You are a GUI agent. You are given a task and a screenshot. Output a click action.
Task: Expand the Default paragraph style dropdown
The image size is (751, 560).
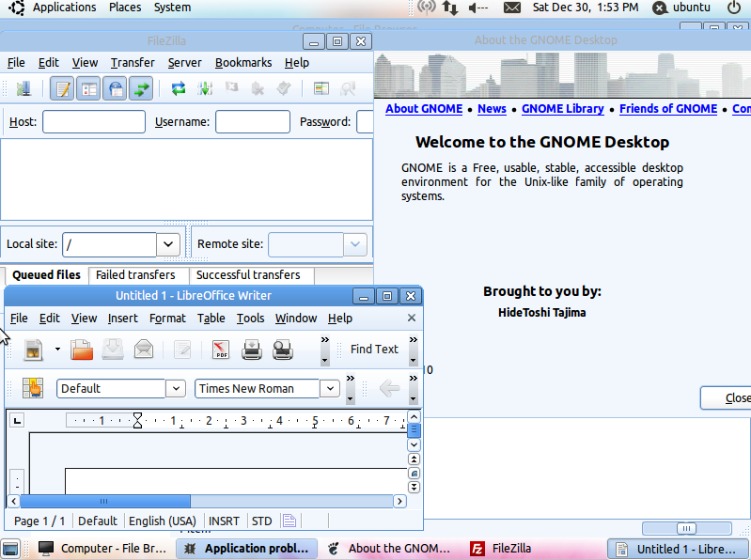176,388
